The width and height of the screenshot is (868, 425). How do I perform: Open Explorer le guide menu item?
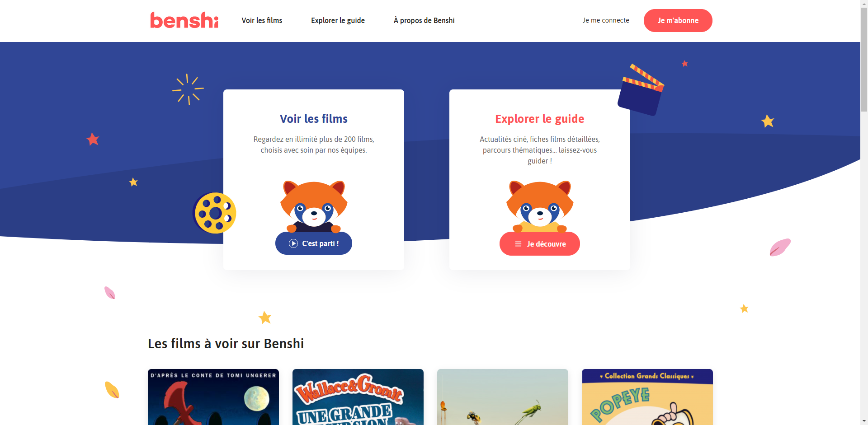(338, 20)
